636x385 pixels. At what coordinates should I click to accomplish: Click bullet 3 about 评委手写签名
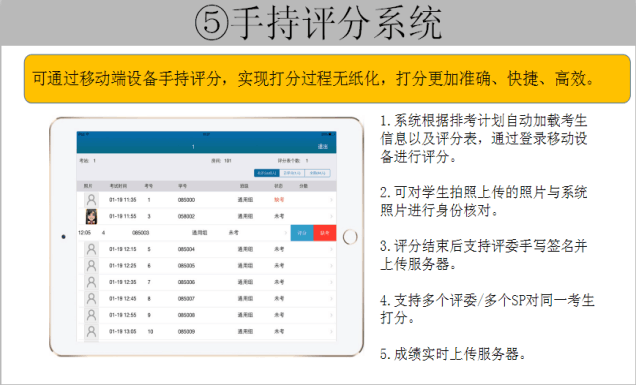click(x=483, y=255)
